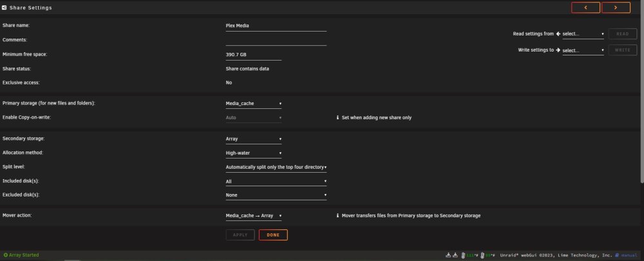This screenshot has height=261, width=644.
Task: Click the 'Exclusive access:' label
Action: 21,82
